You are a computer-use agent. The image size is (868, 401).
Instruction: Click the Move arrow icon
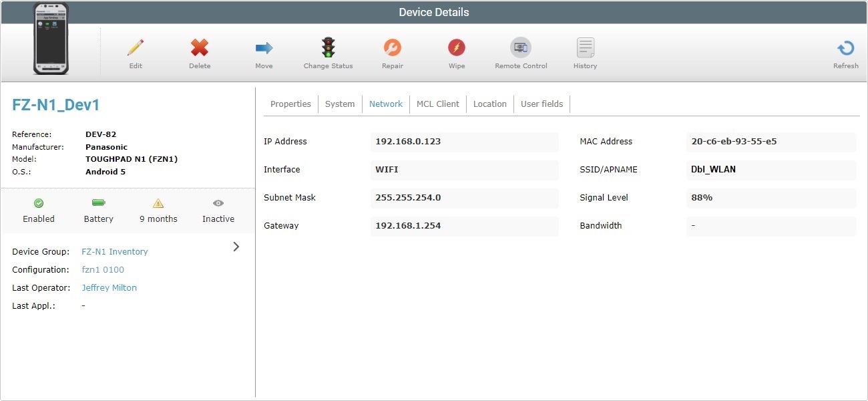click(264, 48)
